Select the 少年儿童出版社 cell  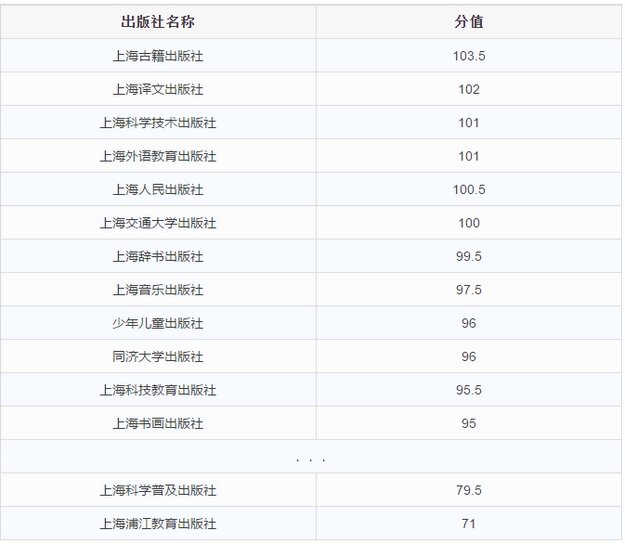click(x=158, y=323)
